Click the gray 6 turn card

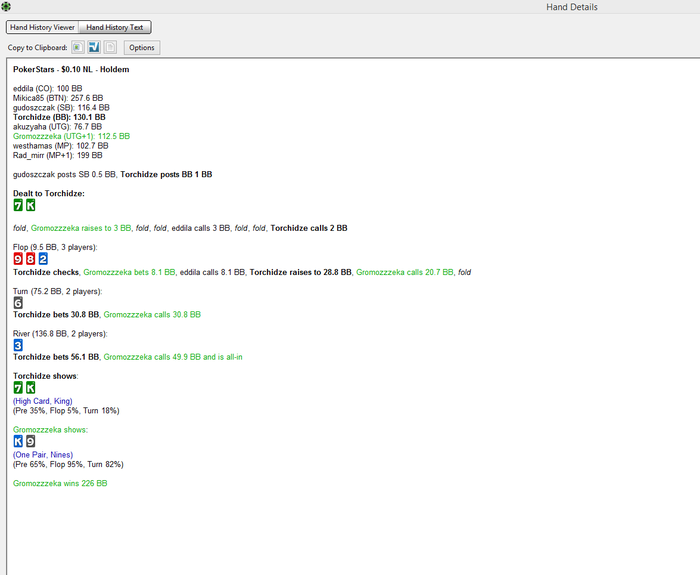(18, 303)
